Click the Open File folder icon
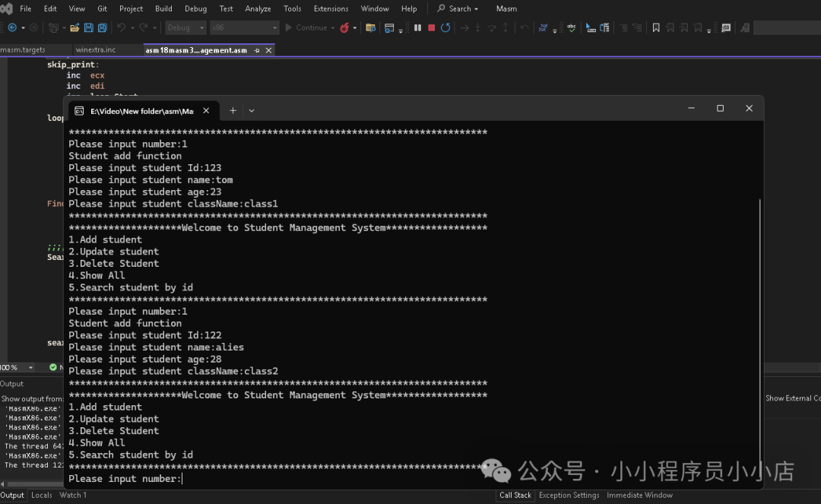Screen dimensions: 821x504 click(74, 28)
